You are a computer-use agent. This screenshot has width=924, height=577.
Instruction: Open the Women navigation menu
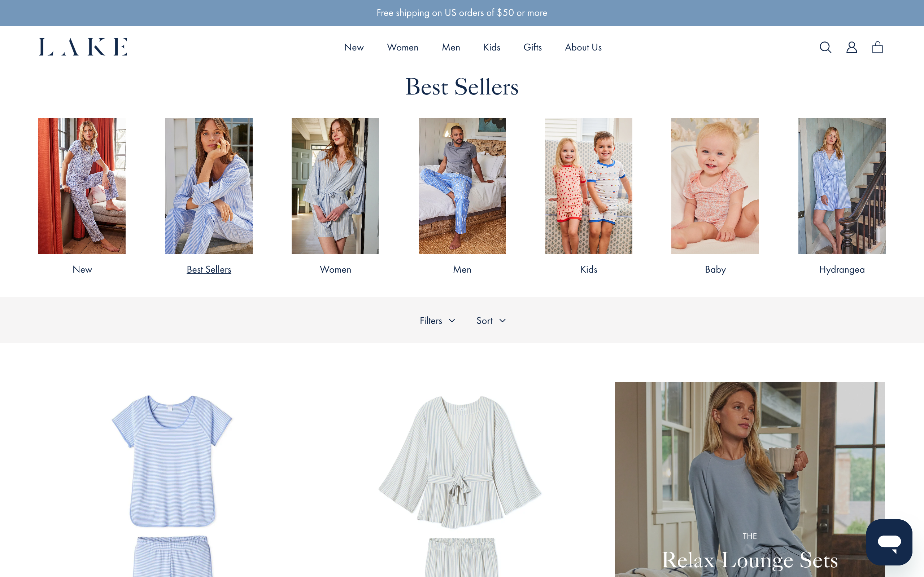[x=402, y=47]
